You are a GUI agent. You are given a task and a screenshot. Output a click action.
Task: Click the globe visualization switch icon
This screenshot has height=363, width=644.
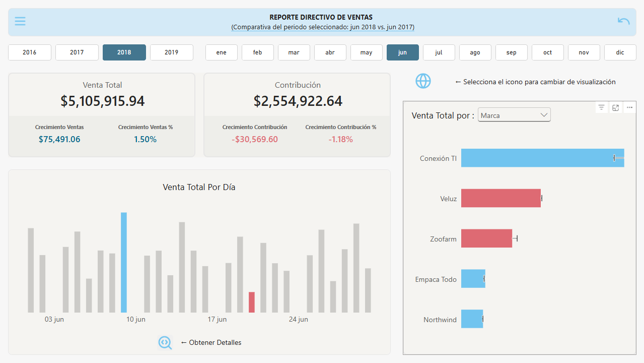pos(423,81)
